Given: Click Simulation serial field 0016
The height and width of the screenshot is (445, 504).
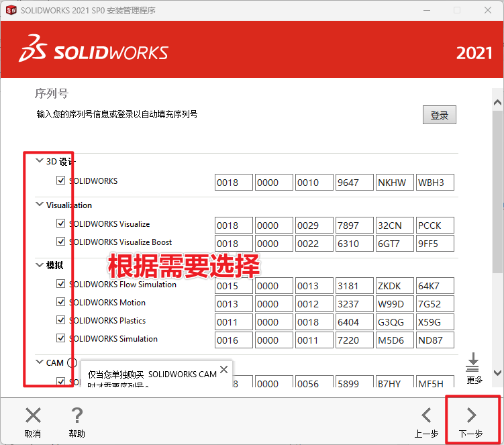Looking at the screenshot, I should (x=234, y=340).
